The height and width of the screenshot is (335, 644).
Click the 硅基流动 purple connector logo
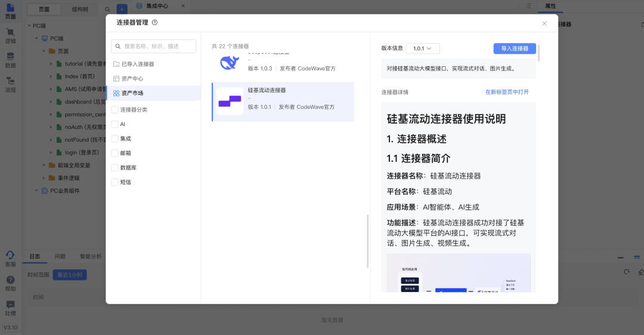pos(230,102)
